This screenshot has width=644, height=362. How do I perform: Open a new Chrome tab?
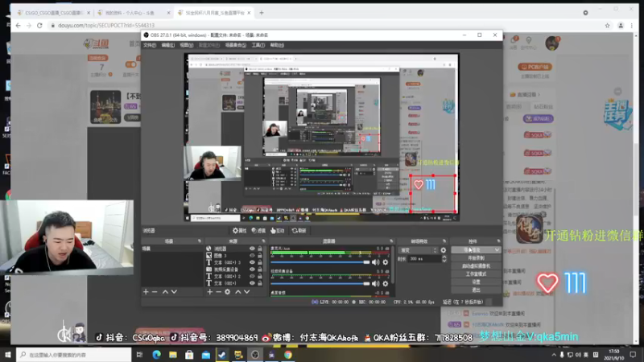click(x=261, y=13)
